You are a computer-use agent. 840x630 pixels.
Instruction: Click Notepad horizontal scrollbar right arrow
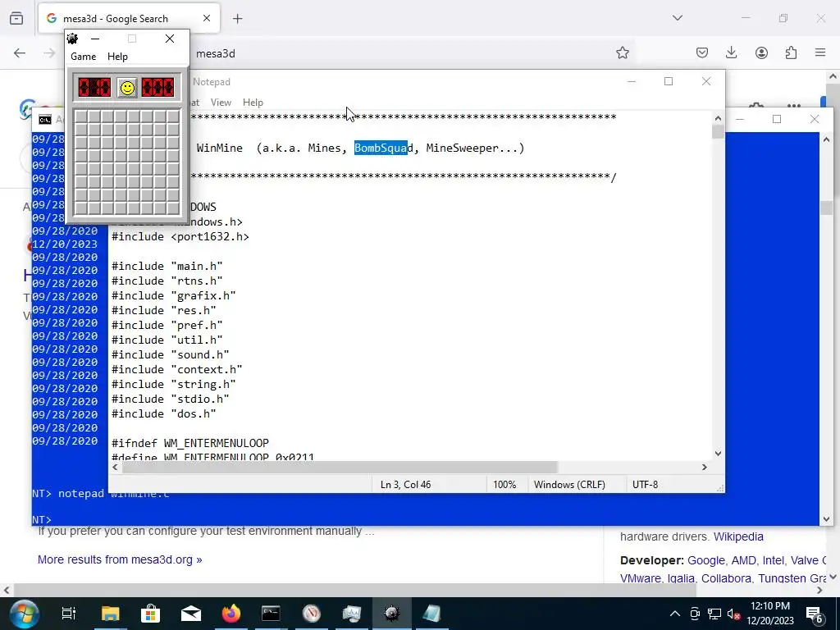tap(705, 467)
